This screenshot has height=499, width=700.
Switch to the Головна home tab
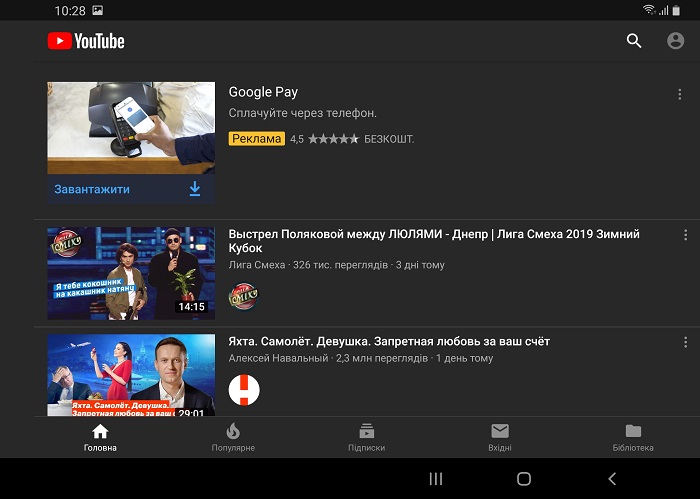100,437
